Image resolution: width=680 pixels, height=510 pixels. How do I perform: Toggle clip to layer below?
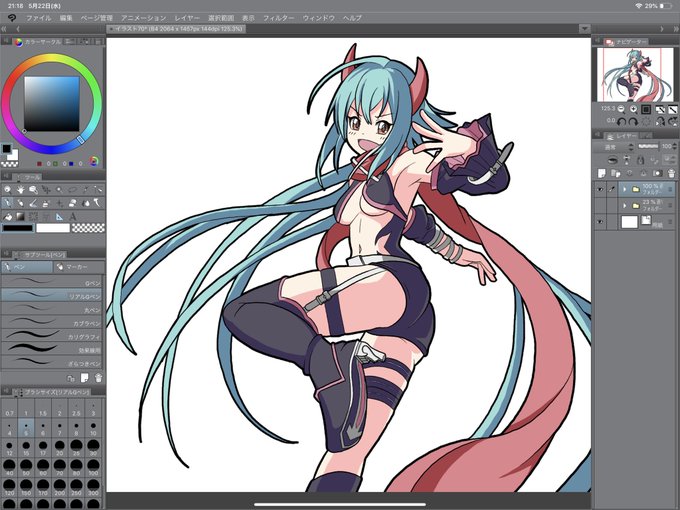612,160
